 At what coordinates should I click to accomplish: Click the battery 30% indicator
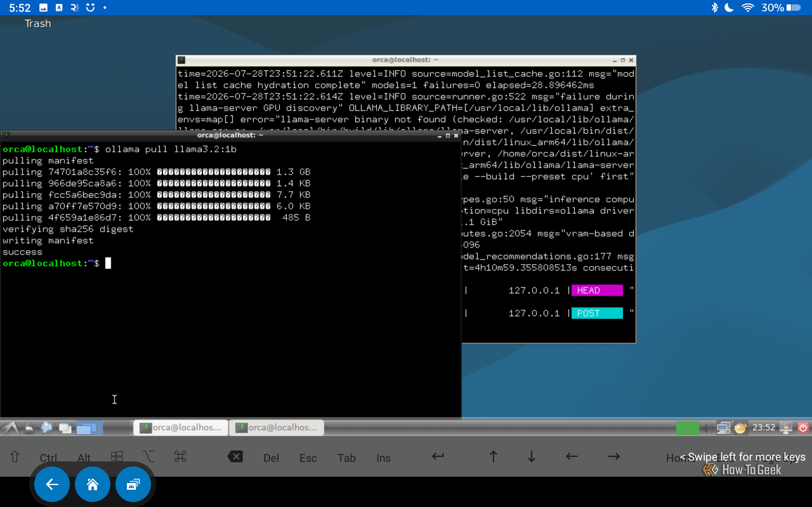click(x=781, y=7)
